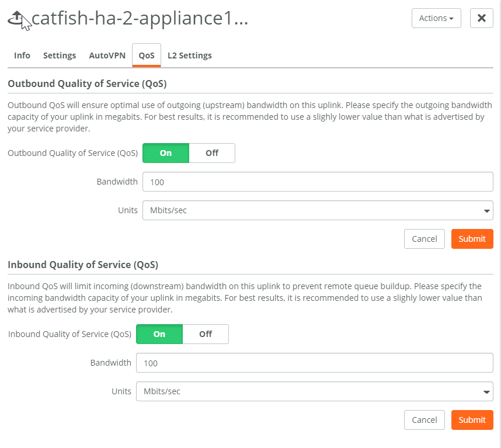
Task: Turn Inbound QoS On
Action: [x=159, y=334]
